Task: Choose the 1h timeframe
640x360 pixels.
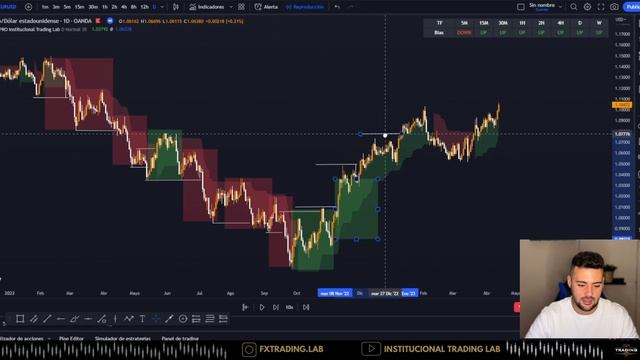Action: pos(105,7)
